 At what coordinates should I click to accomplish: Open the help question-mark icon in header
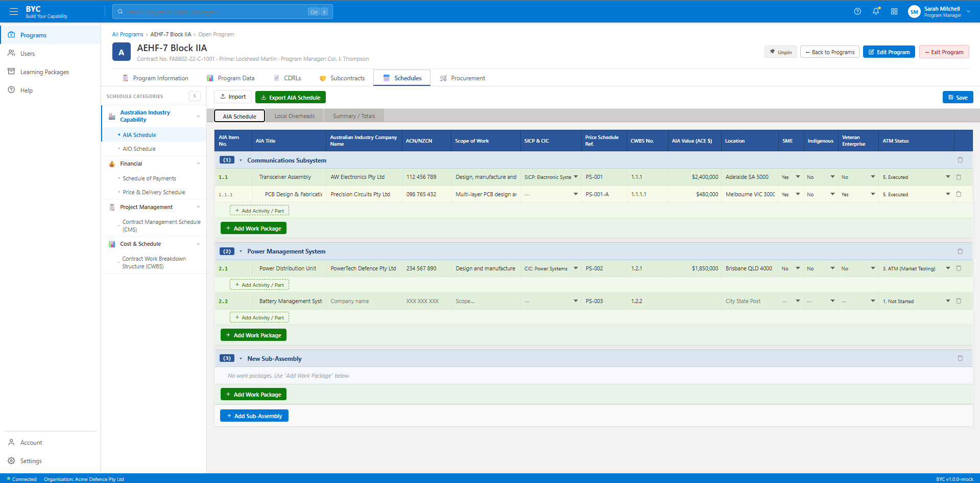(857, 11)
